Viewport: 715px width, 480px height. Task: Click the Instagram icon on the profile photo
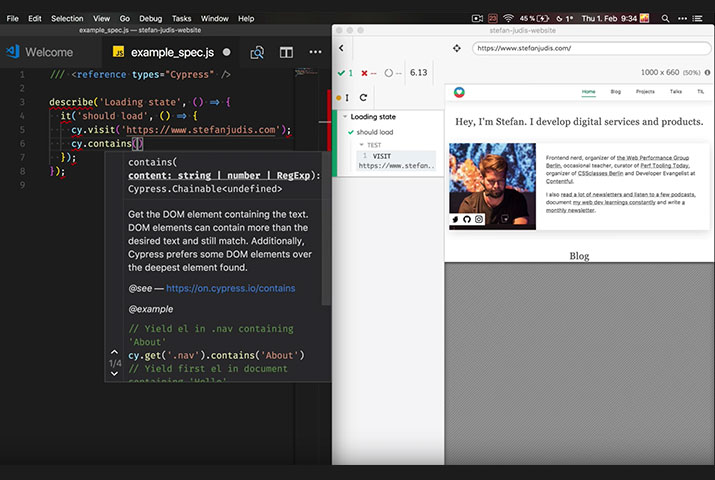pyautogui.click(x=479, y=219)
